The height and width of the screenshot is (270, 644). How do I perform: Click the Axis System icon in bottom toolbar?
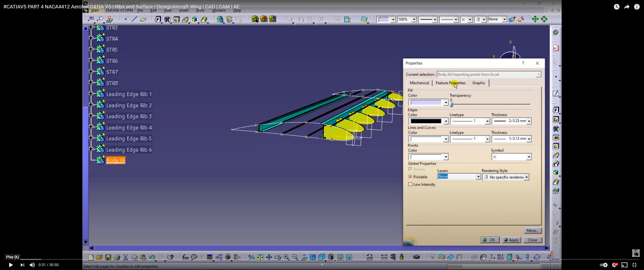pos(492,257)
